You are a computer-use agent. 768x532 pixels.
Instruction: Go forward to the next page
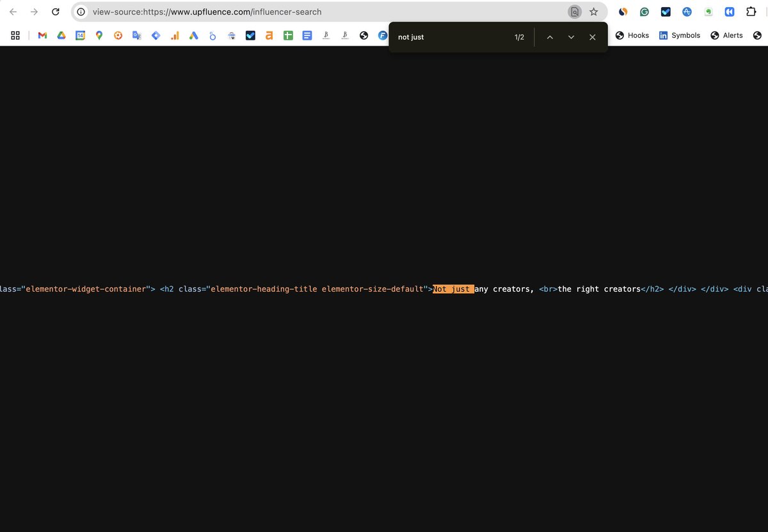pyautogui.click(x=35, y=12)
